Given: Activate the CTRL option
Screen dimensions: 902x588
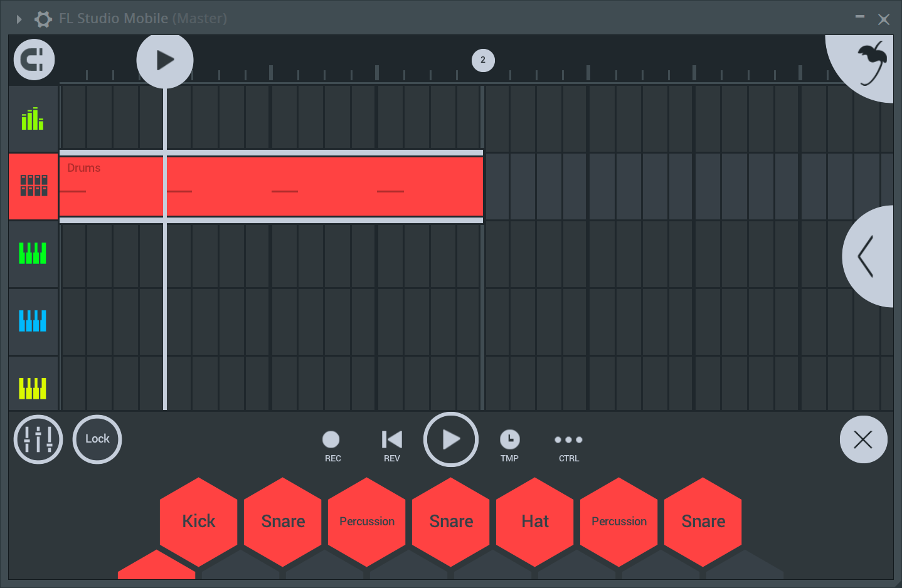Looking at the screenshot, I should pyautogui.click(x=568, y=439).
